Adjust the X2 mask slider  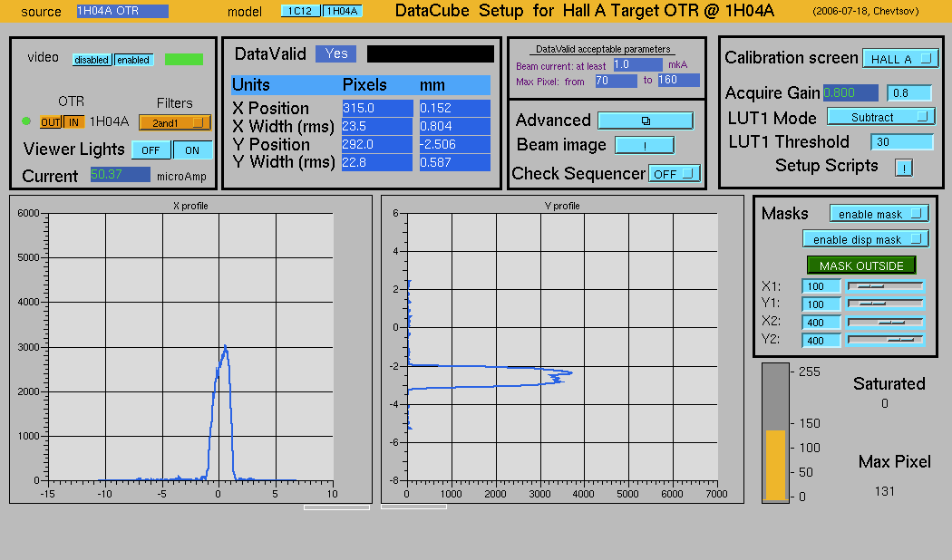click(x=885, y=323)
